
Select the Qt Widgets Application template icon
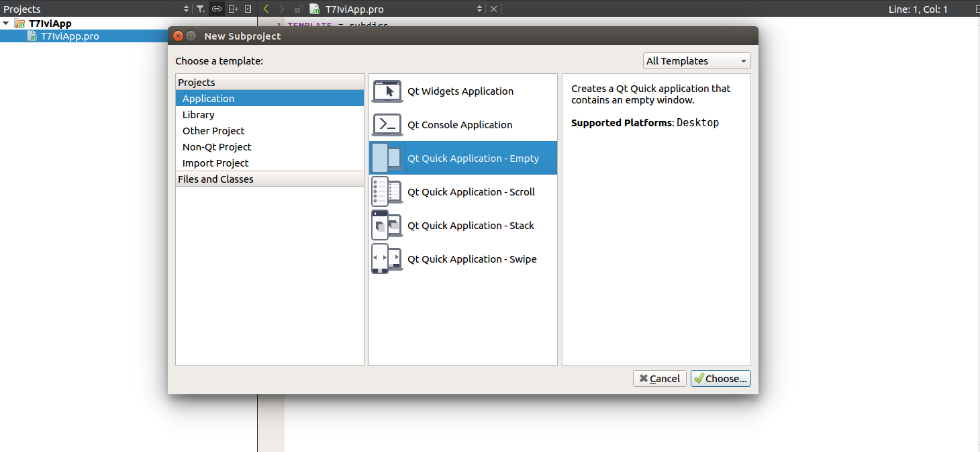point(387,91)
